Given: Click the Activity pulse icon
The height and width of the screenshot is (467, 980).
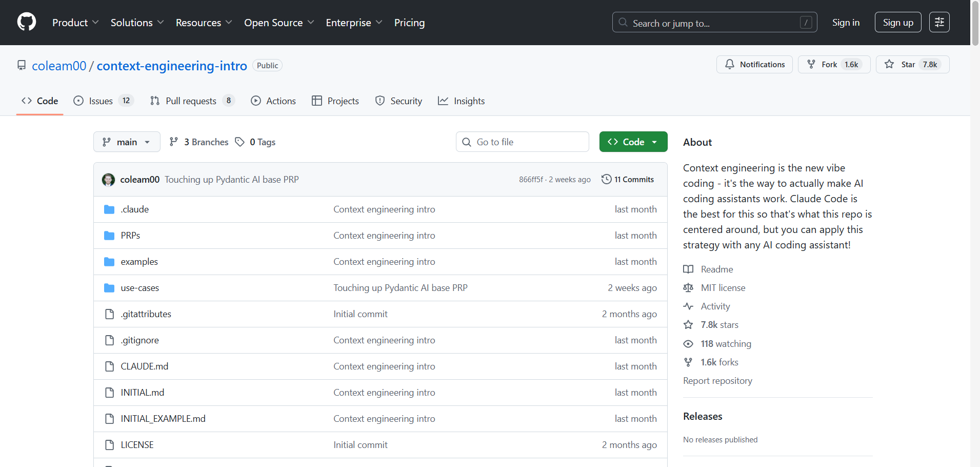Looking at the screenshot, I should click(688, 306).
